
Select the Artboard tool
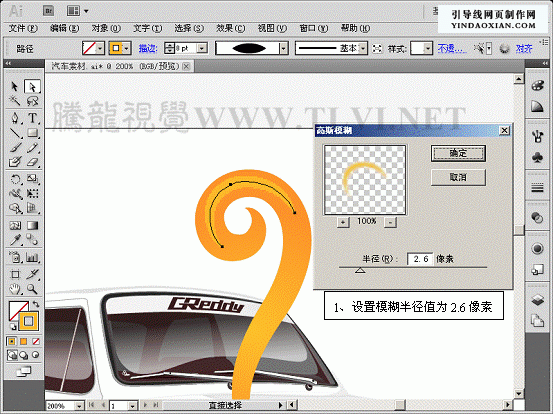pos(14,274)
